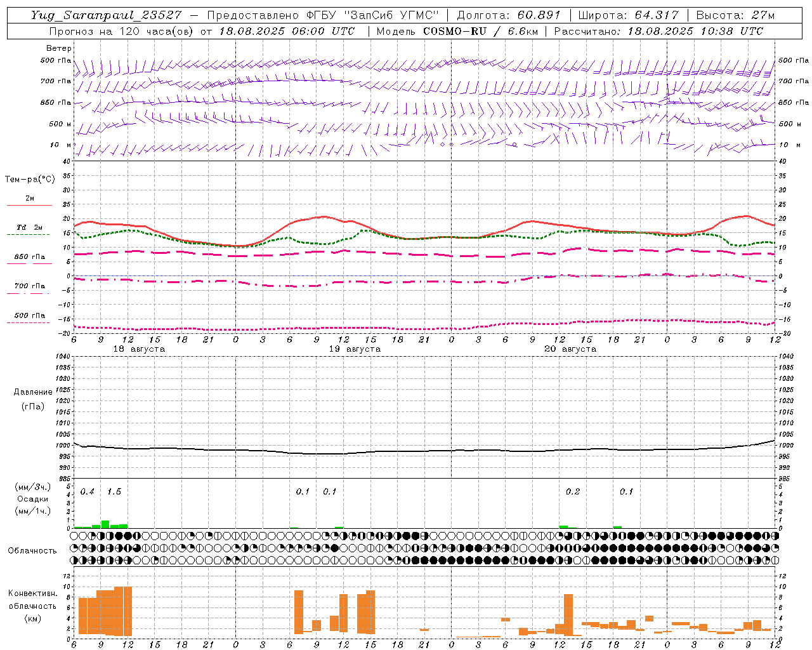Click the Облачность row label
Image resolution: width=812 pixels, height=650 pixels.
point(32,551)
